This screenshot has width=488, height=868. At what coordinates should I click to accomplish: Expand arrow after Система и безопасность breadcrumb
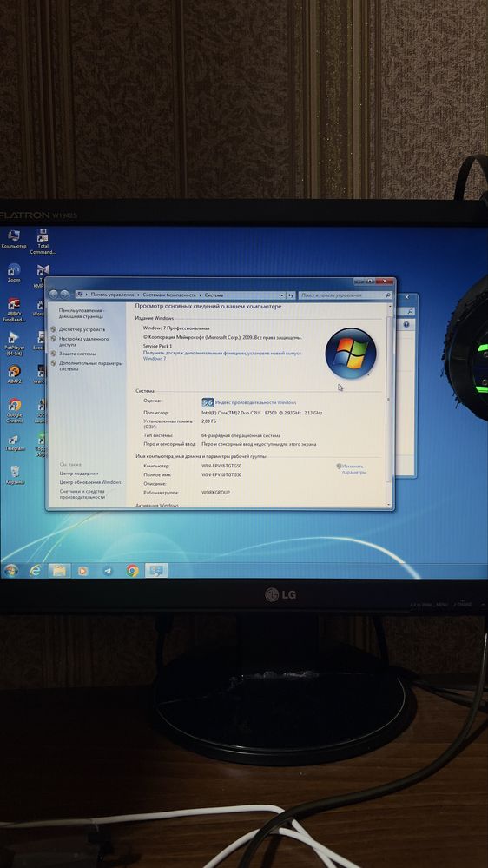[201, 295]
